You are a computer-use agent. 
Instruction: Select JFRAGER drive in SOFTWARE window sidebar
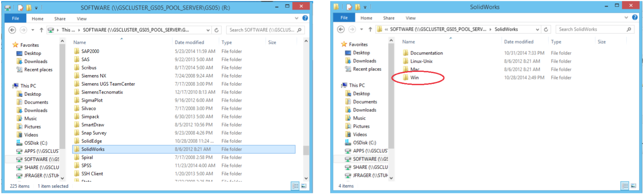37,176
